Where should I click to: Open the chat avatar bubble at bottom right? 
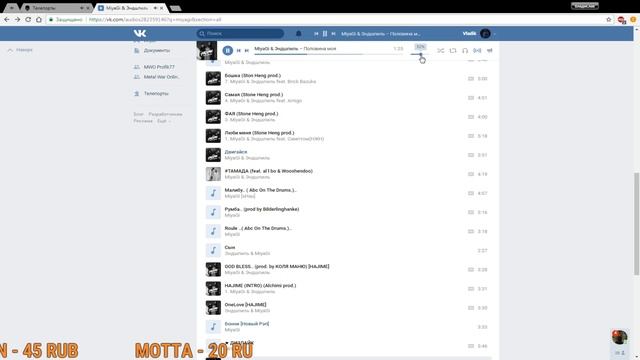(x=620, y=337)
